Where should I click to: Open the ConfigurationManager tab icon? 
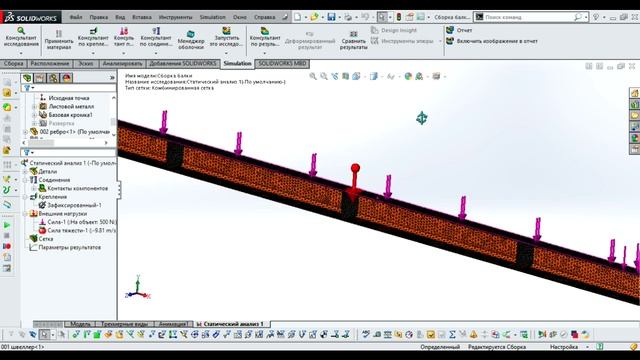[53, 78]
